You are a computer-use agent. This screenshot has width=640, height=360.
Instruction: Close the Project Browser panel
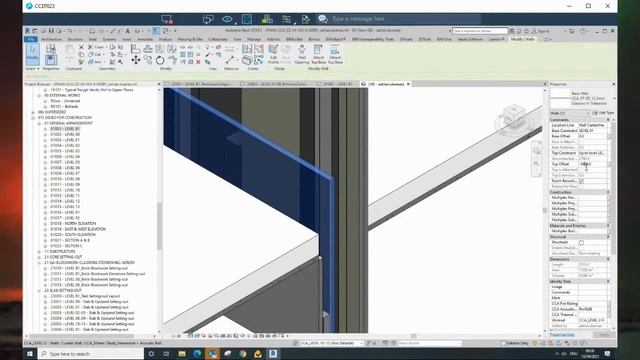click(159, 84)
